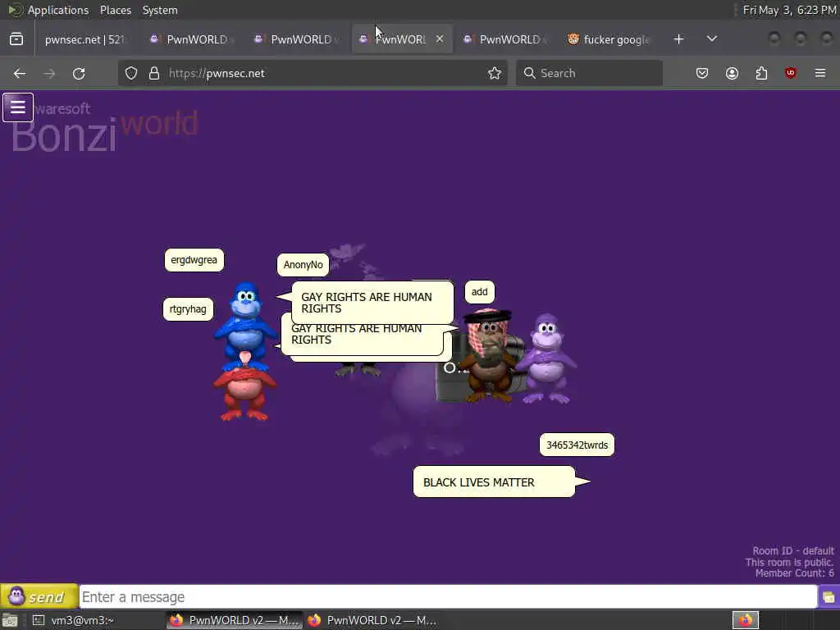Image resolution: width=840 pixels, height=630 pixels.
Task: Click the ergdwgrea name tag
Action: tap(194, 260)
